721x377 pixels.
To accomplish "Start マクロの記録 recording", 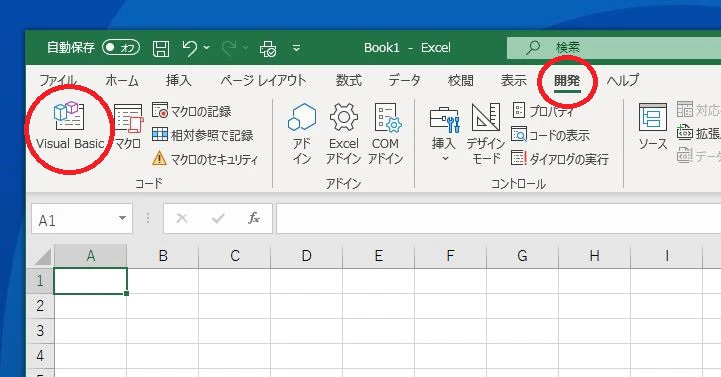I will pos(192,111).
